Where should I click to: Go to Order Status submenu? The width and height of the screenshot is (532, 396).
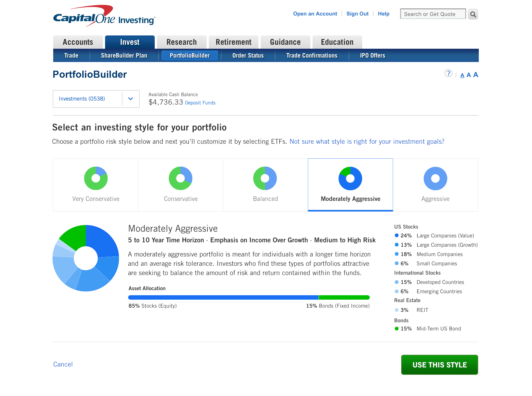[248, 55]
